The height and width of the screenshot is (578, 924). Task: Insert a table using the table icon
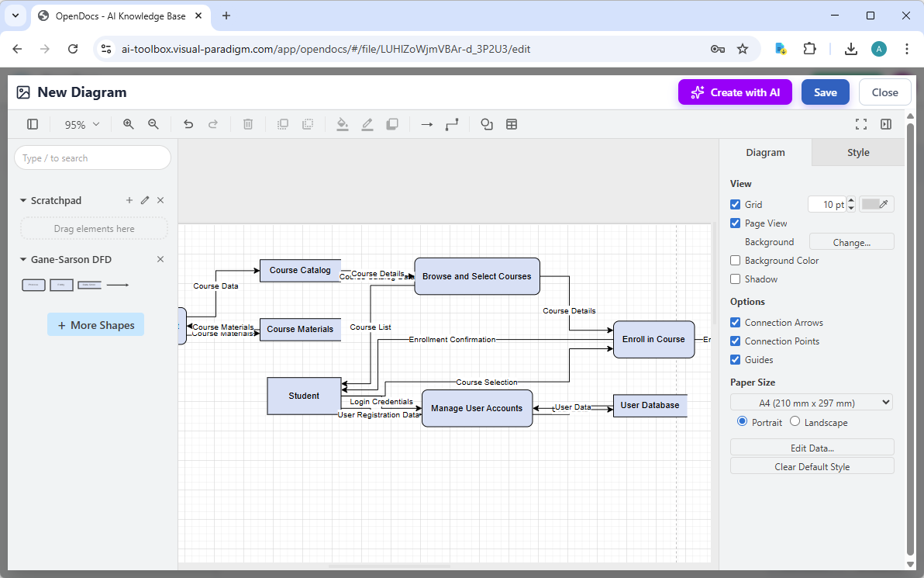coord(512,124)
